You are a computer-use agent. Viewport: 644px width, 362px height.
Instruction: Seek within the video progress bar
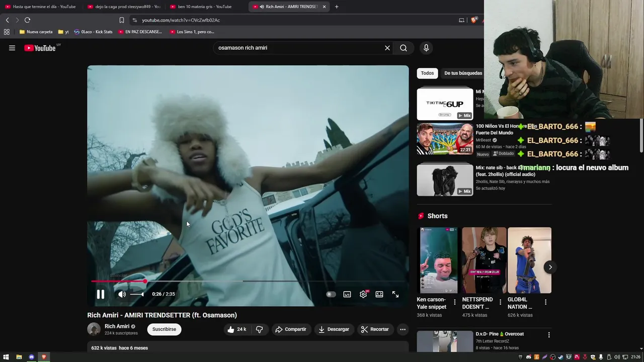248,282
